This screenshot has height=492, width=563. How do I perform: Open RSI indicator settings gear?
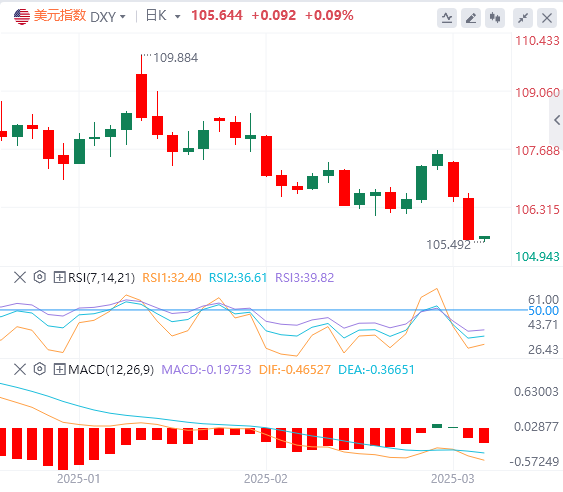[39, 277]
